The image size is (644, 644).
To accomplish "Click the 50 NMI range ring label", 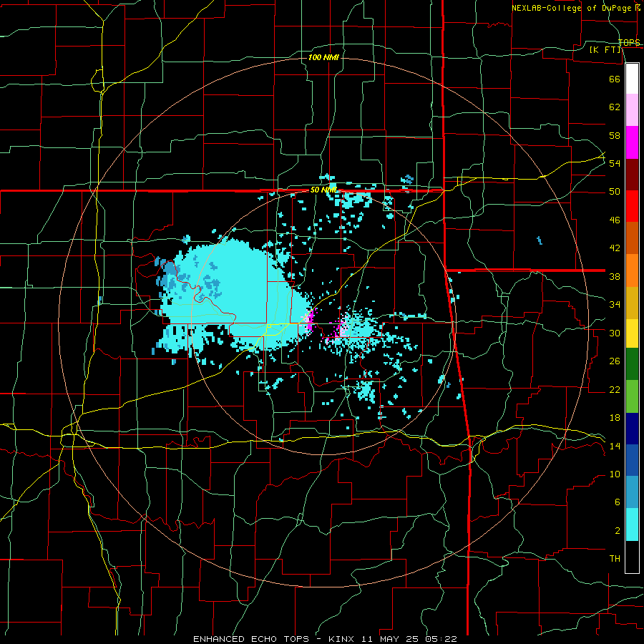I will (323, 190).
